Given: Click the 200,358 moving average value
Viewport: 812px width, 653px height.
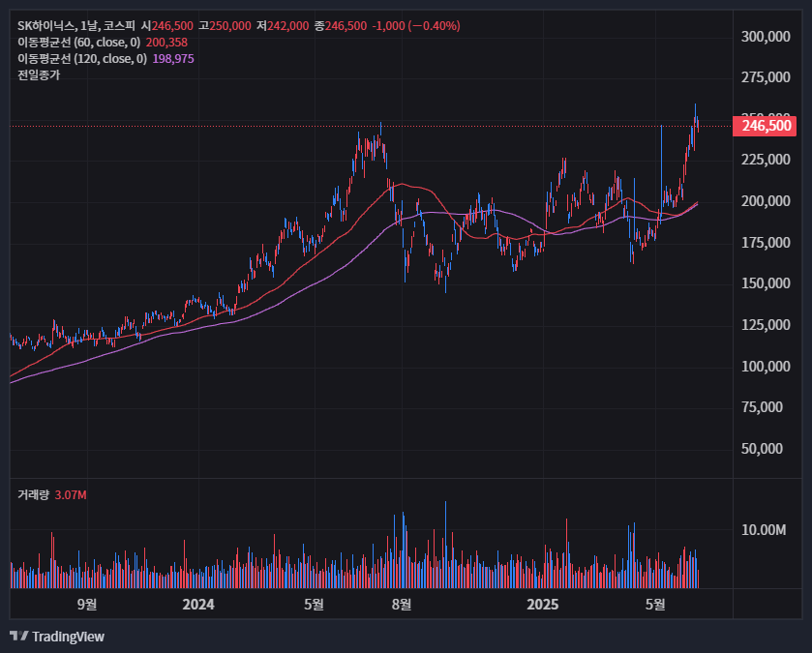Looking at the screenshot, I should click(x=166, y=43).
